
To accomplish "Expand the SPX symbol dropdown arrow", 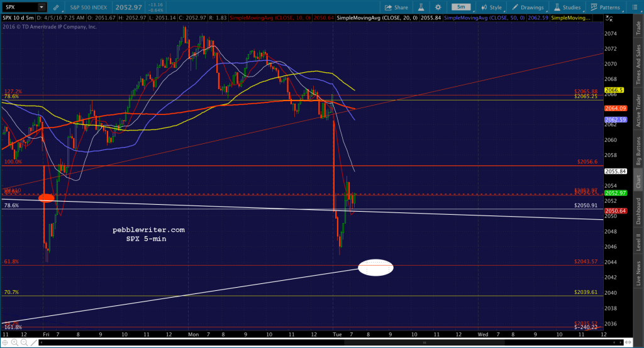I will point(42,7).
